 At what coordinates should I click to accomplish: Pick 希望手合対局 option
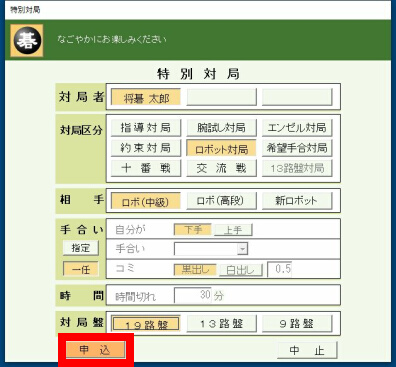point(297,148)
